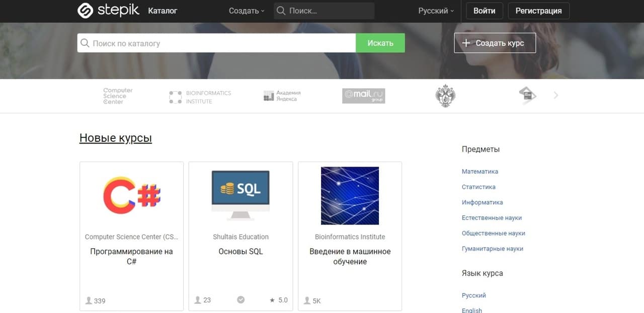Open the Русский language dropdown

[x=436, y=11]
